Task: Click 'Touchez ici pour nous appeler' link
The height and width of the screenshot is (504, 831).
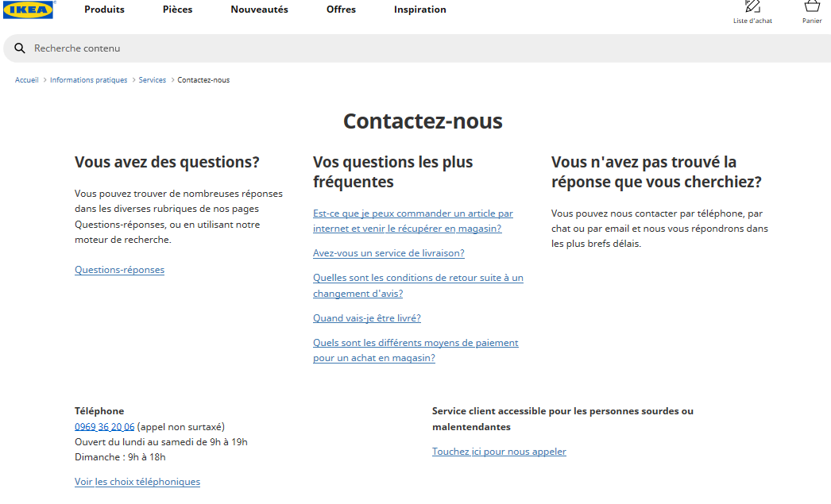Action: click(499, 451)
